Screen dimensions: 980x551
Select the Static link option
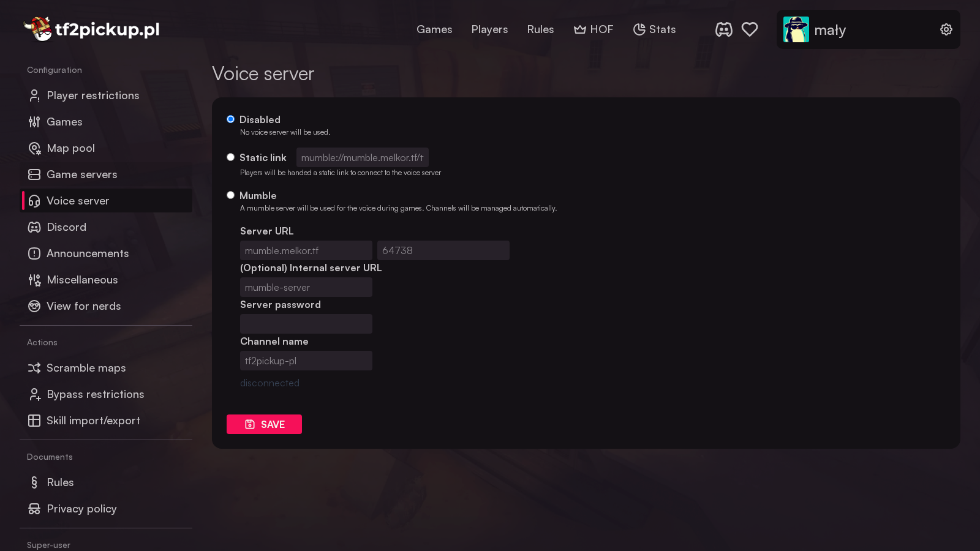pos(230,157)
